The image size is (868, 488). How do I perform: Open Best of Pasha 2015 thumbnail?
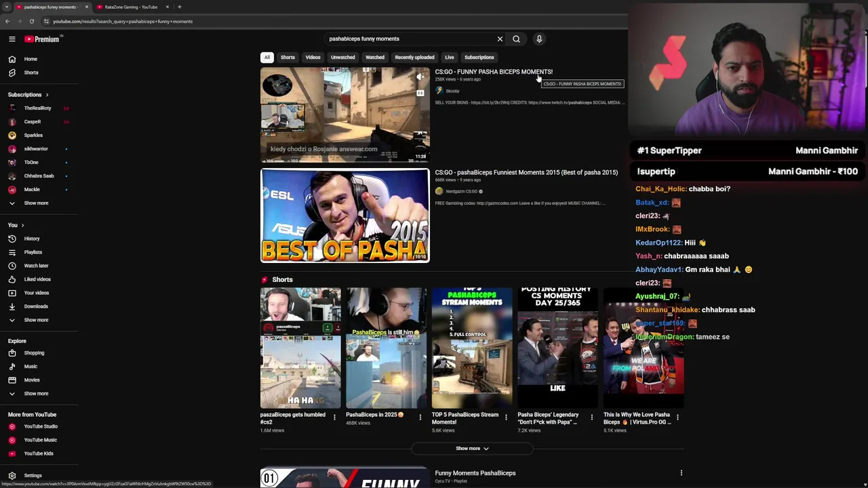345,216
